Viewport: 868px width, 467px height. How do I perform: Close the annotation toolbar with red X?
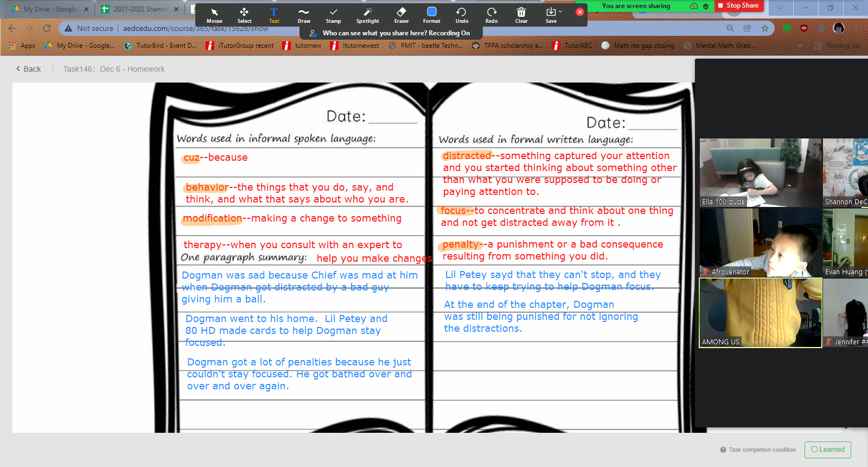pyautogui.click(x=580, y=11)
